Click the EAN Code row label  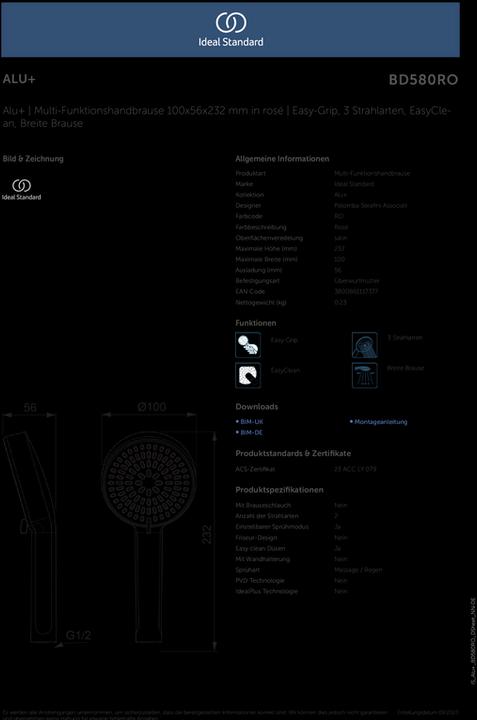[250, 292]
